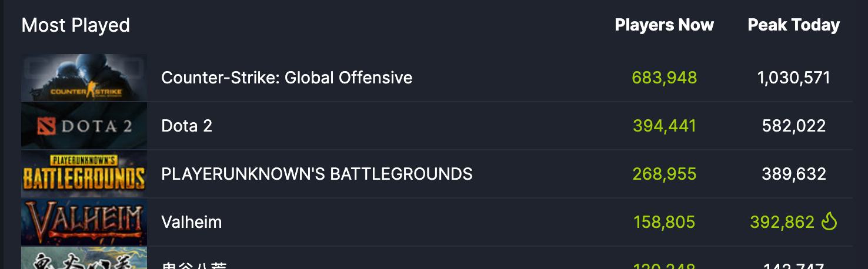The height and width of the screenshot is (269, 868).
Task: Select the PUBG Battlegrounds logo thumbnail
Action: [x=84, y=174]
